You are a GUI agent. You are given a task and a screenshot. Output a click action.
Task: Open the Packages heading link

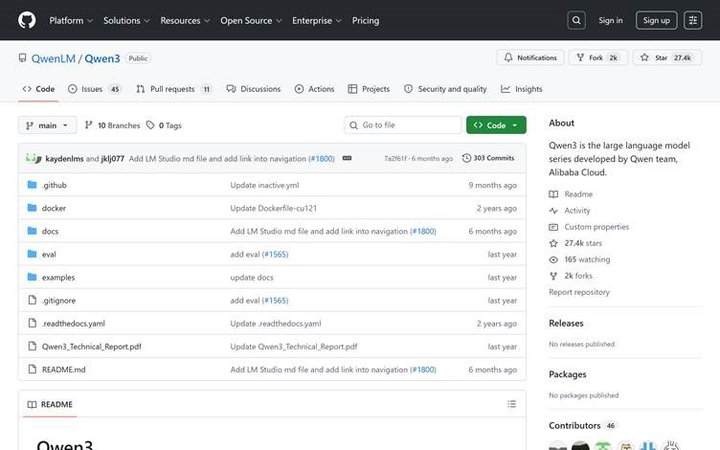[x=568, y=374]
